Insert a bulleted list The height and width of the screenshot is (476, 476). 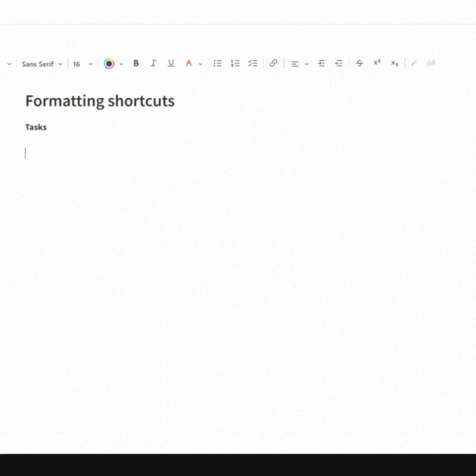(x=218, y=64)
